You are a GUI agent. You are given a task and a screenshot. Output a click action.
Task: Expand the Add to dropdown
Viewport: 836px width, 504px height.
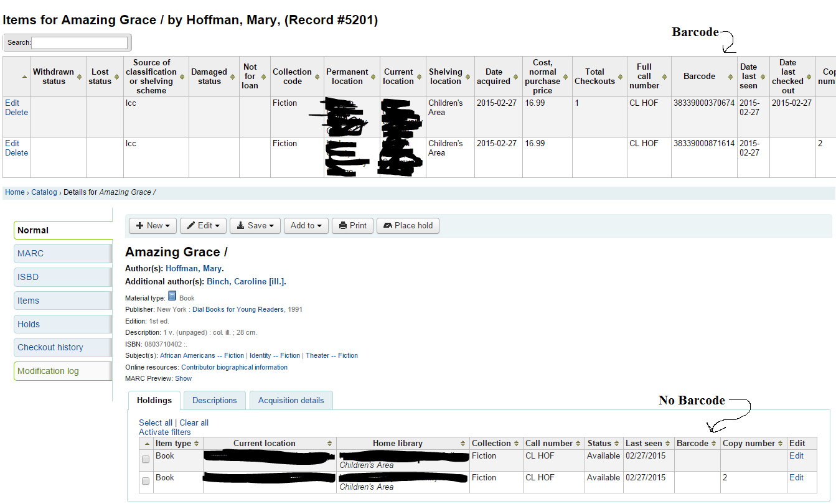(x=306, y=226)
